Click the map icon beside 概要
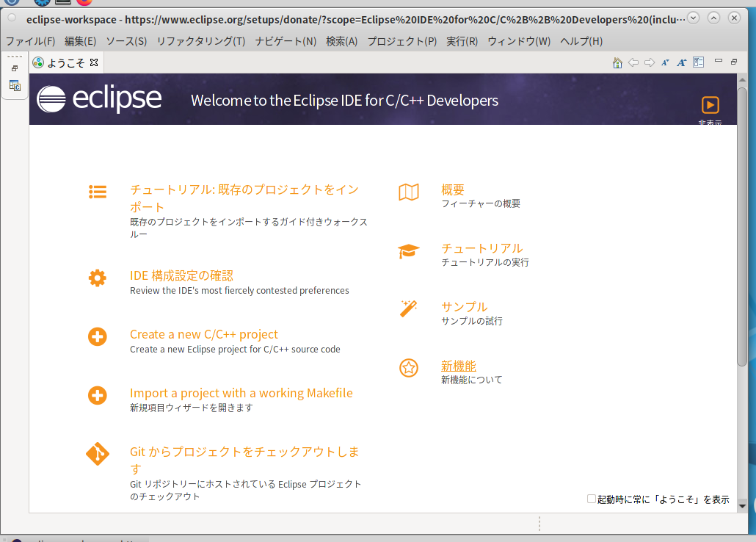 click(x=409, y=192)
